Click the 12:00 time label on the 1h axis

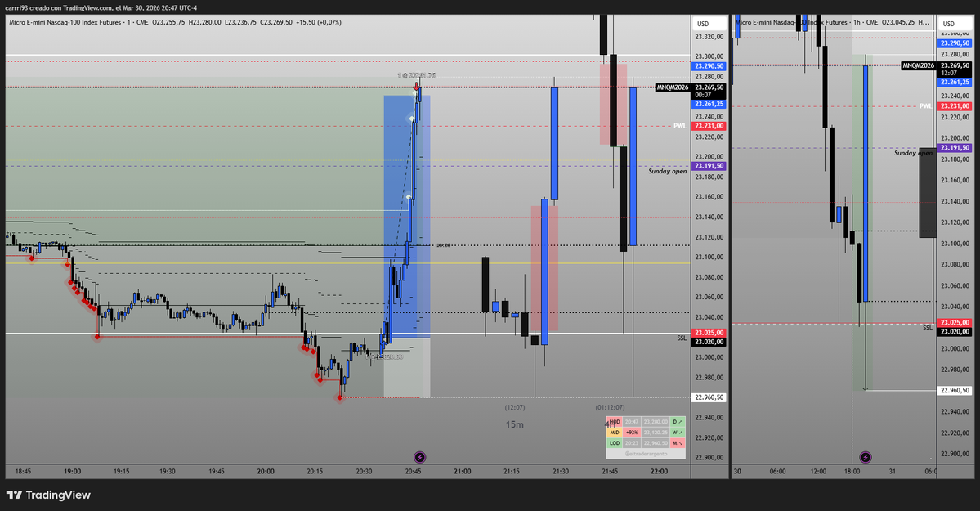point(817,471)
